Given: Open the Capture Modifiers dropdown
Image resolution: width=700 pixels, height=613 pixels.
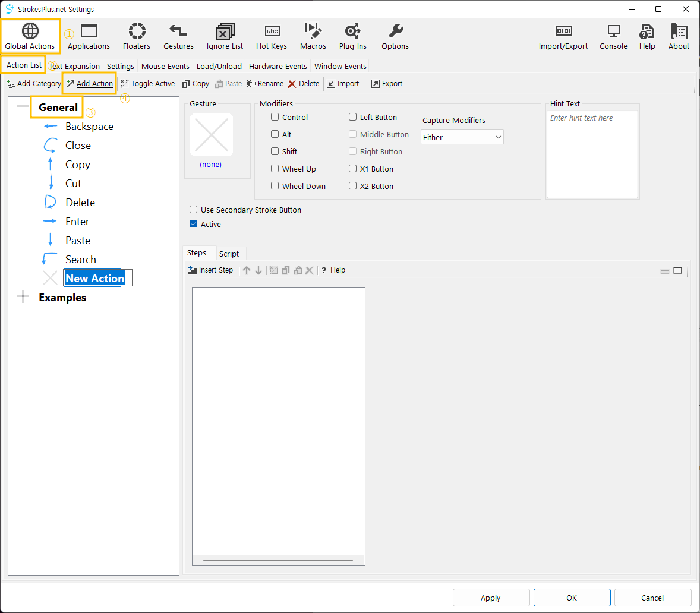Looking at the screenshot, I should (x=462, y=137).
